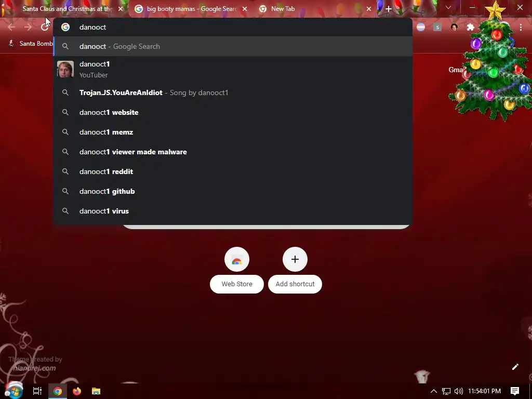Launch Firefox from the taskbar

[77, 391]
